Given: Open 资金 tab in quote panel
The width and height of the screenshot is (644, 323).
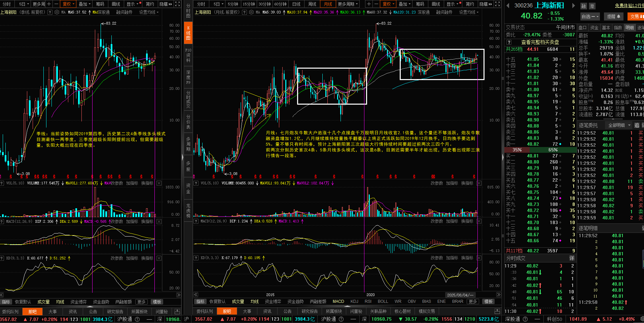Looking at the screenshot, I should (x=595, y=28).
